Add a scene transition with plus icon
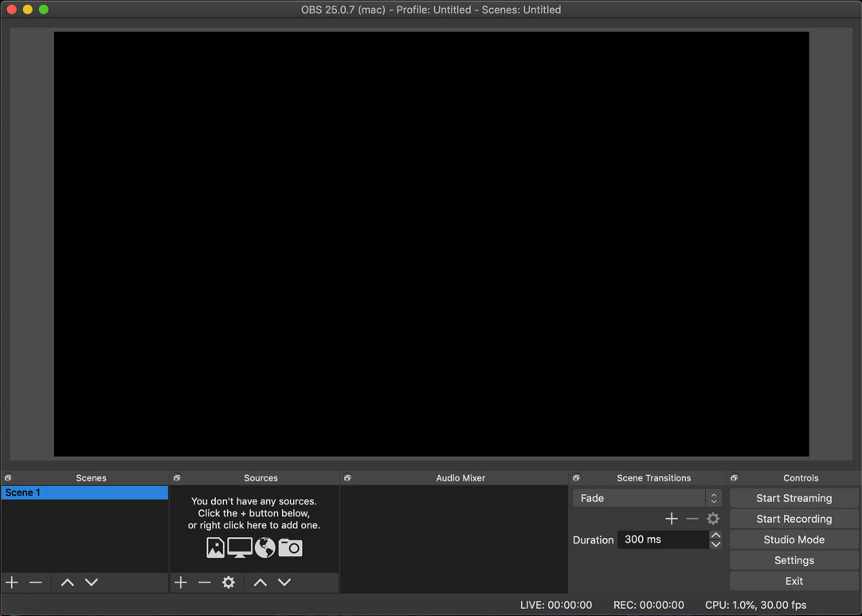 [672, 519]
